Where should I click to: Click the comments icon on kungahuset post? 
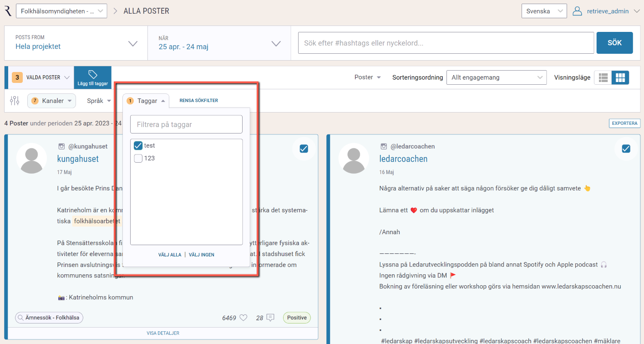(x=270, y=318)
